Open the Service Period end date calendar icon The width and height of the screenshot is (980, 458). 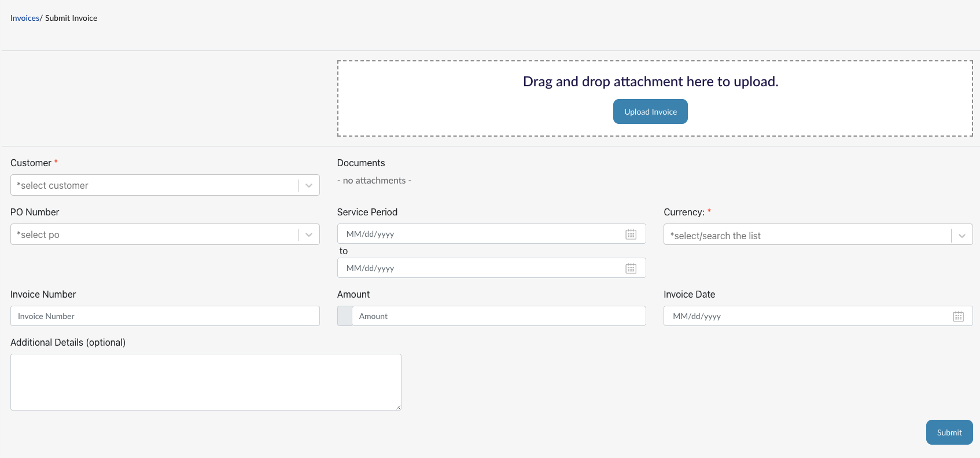point(631,268)
